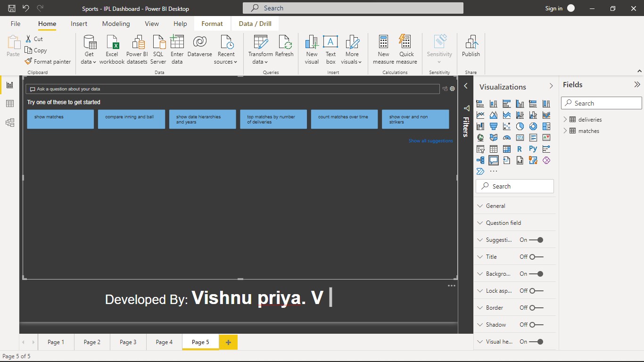Image resolution: width=644 pixels, height=362 pixels.
Task: Enable the Border toggle
Action: 536,308
